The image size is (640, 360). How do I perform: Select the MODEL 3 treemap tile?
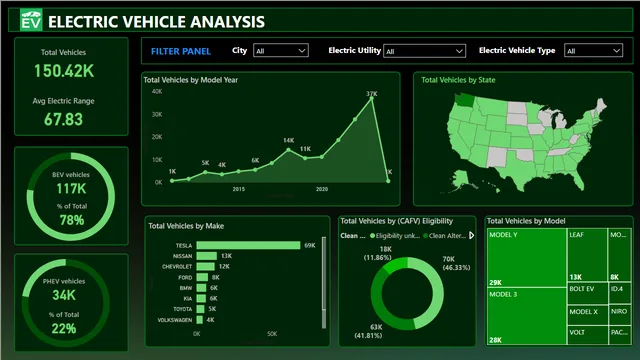tap(527, 316)
